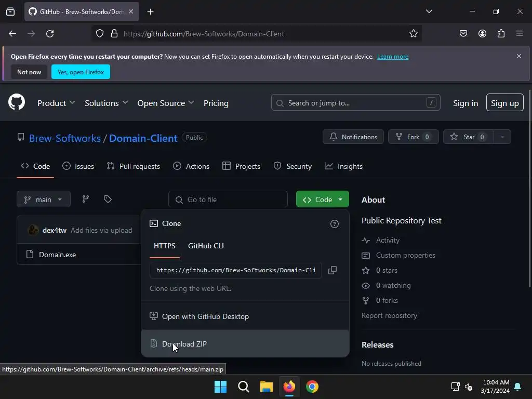This screenshot has height=399, width=532.
Task: Open the Projects tab
Action: click(x=241, y=166)
